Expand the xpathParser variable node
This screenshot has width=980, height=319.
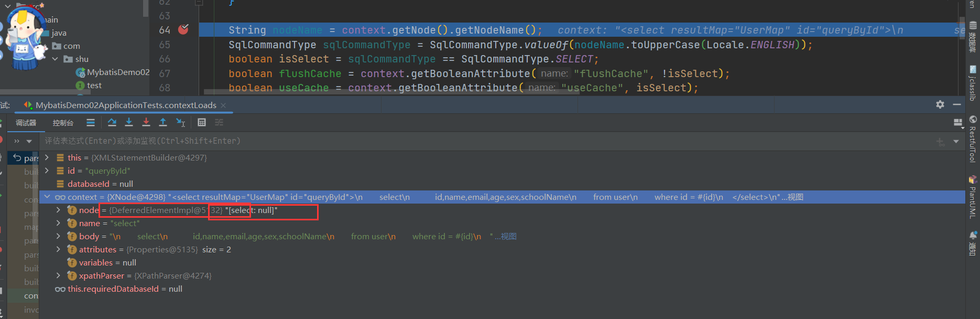pyautogui.click(x=58, y=275)
